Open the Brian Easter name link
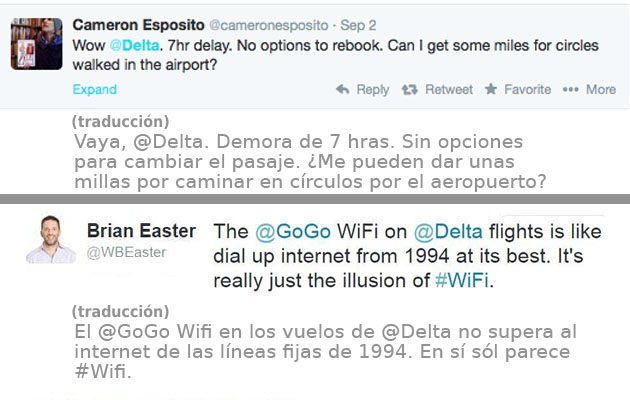Image resolution: width=630 pixels, height=400 pixels. pos(141,232)
